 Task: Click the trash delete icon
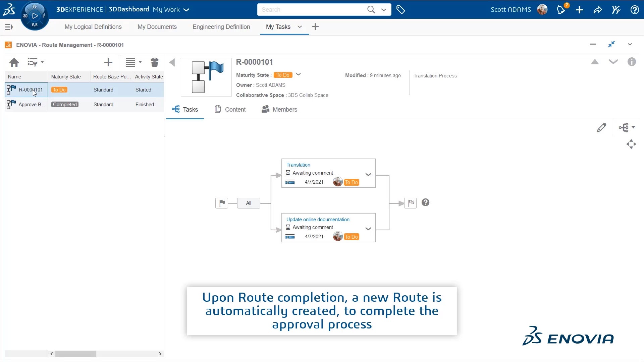click(x=154, y=62)
